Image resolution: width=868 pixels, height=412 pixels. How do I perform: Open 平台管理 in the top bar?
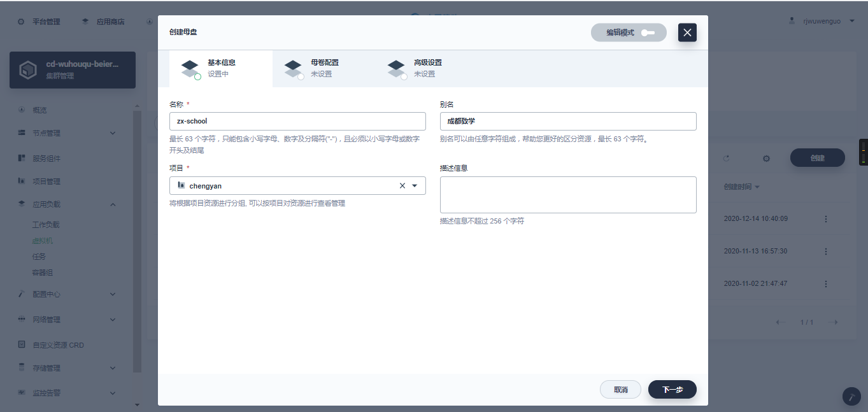[x=39, y=22]
